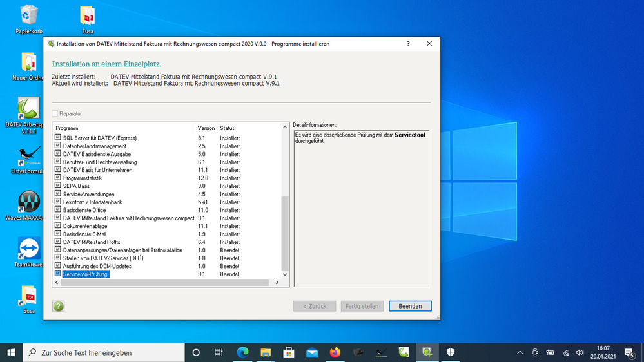Select the Benutzer- und Rechteverwaltung row

click(x=167, y=162)
